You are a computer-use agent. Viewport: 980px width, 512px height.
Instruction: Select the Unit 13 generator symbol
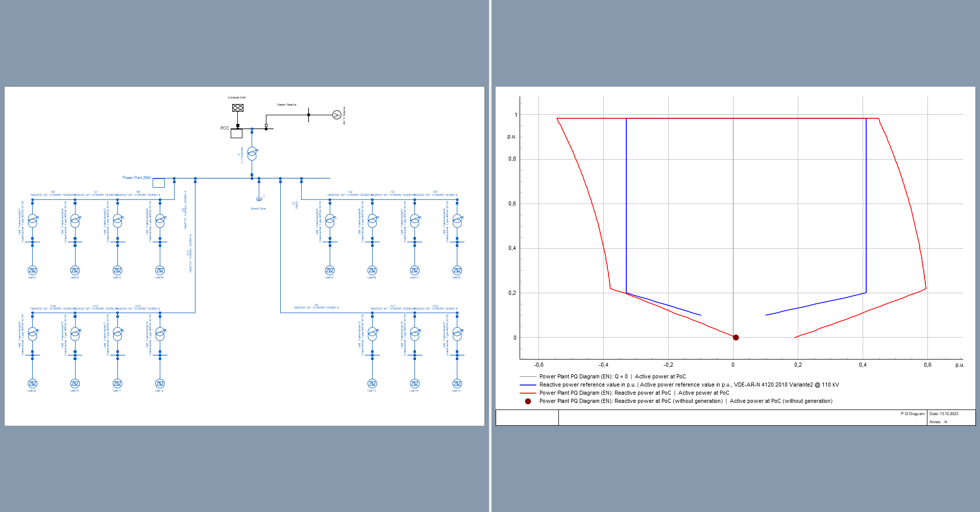pyautogui.click(x=372, y=383)
